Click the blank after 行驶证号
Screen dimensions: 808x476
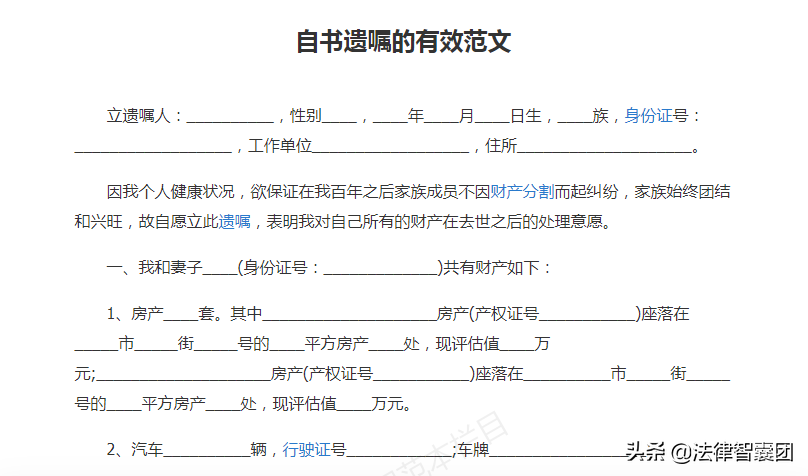(389, 451)
